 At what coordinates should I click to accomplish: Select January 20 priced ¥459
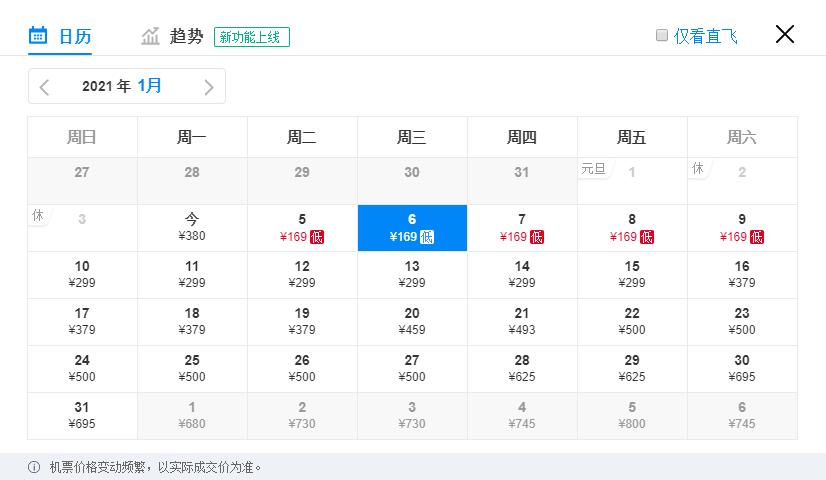[412, 321]
